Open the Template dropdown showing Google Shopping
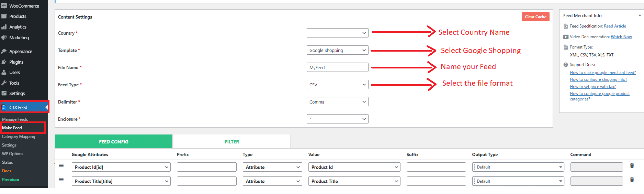 pos(337,50)
